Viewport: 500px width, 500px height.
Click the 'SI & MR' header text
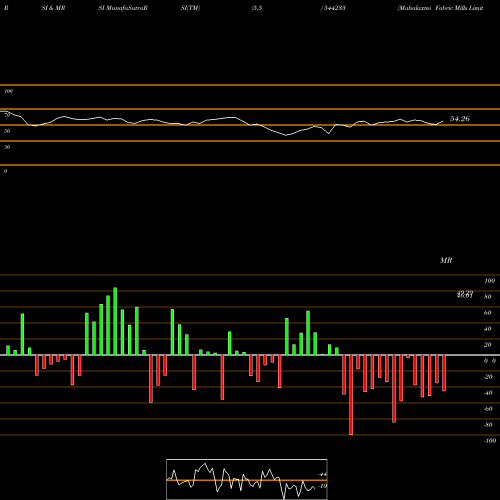click(53, 8)
